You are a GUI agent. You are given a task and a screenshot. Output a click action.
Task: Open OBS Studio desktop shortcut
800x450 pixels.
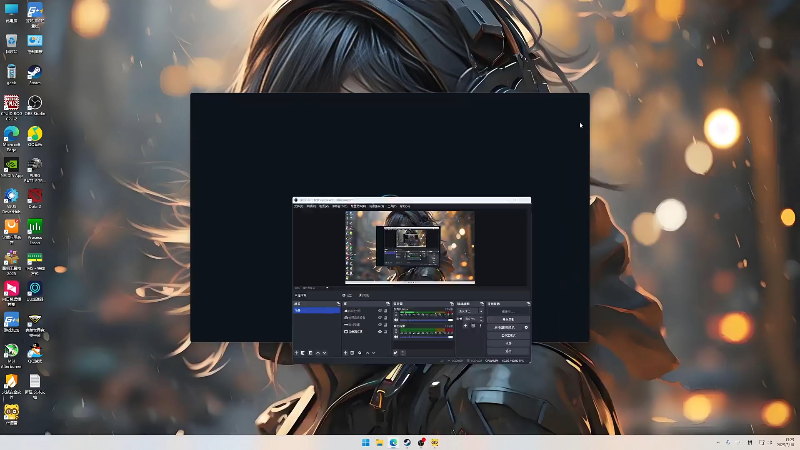tap(35, 106)
